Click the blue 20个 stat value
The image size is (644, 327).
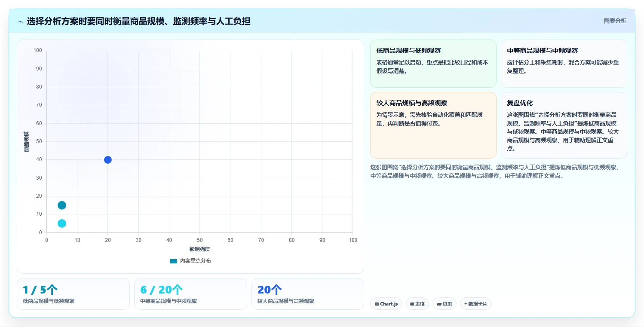tap(270, 290)
